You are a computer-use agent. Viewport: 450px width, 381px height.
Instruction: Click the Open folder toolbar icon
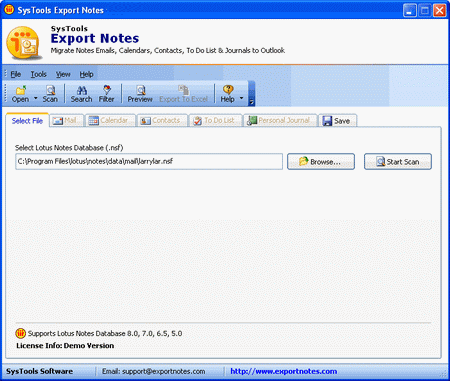coord(21,90)
